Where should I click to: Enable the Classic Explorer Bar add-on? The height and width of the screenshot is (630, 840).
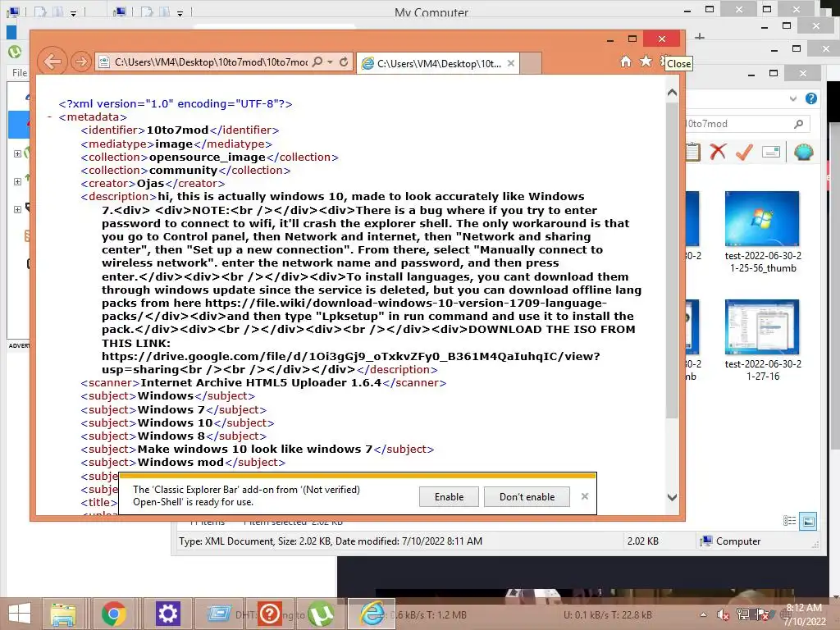(x=449, y=496)
